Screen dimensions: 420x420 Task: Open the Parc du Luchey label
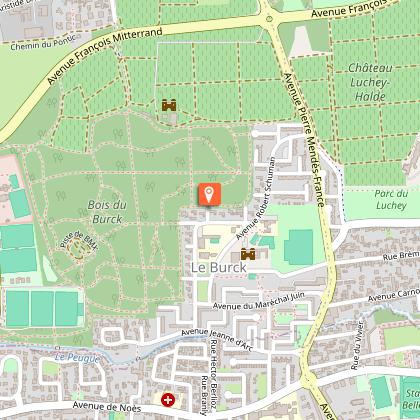(391, 199)
